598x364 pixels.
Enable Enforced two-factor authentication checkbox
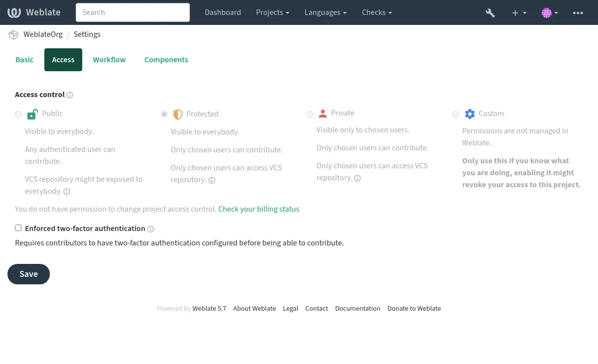click(x=18, y=228)
